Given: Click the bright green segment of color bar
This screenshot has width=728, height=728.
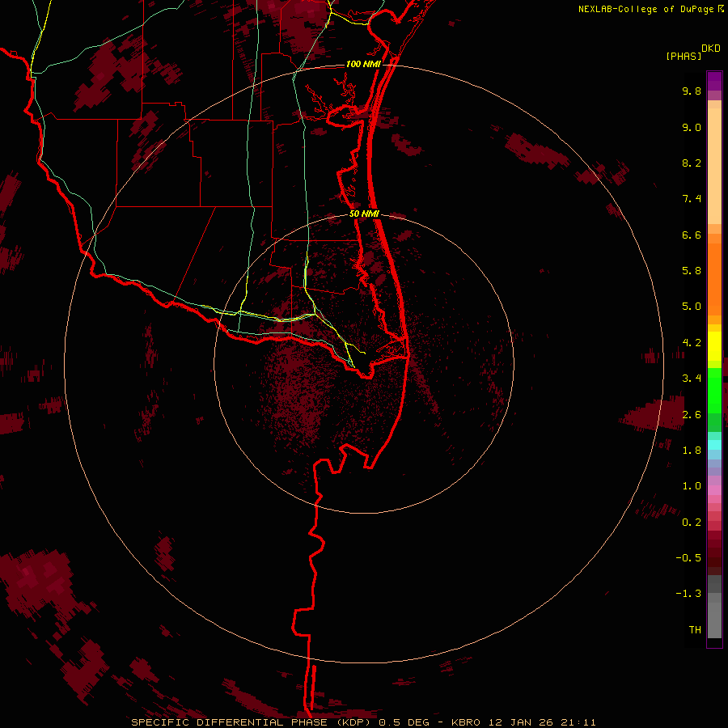Looking at the screenshot, I should (x=714, y=390).
